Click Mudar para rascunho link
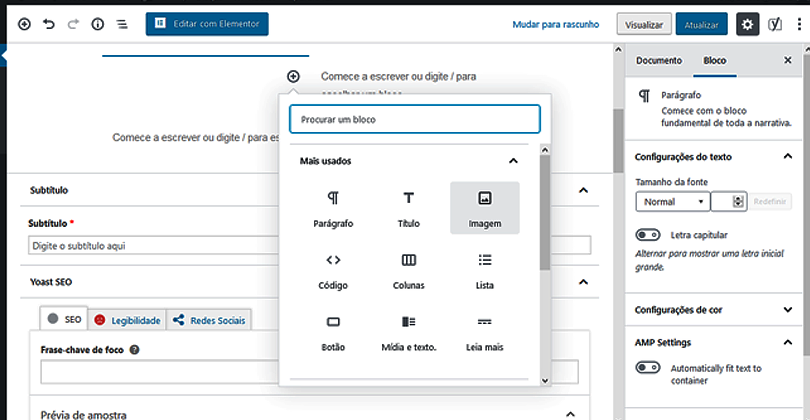810x420 pixels. point(556,24)
